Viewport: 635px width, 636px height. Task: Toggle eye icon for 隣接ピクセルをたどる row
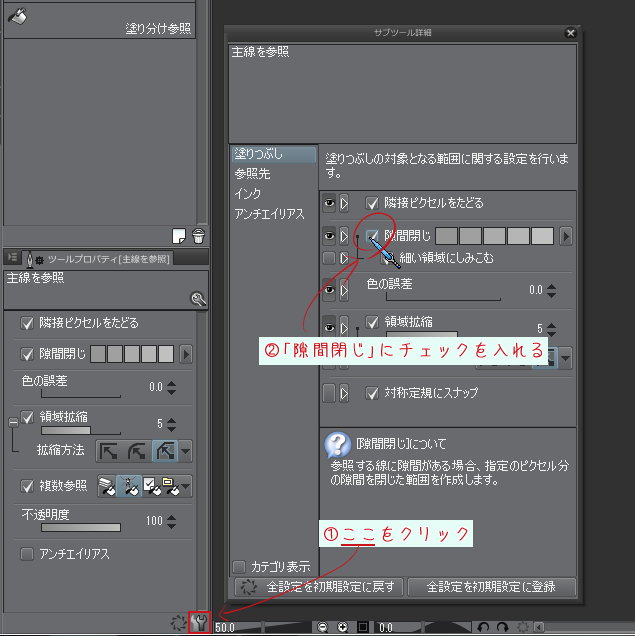click(329, 203)
